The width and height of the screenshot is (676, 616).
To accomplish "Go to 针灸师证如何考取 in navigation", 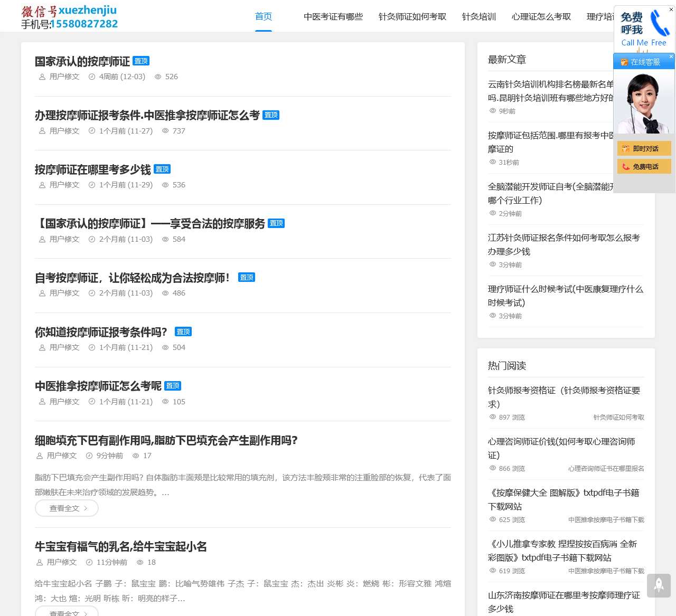I will 412,17.
